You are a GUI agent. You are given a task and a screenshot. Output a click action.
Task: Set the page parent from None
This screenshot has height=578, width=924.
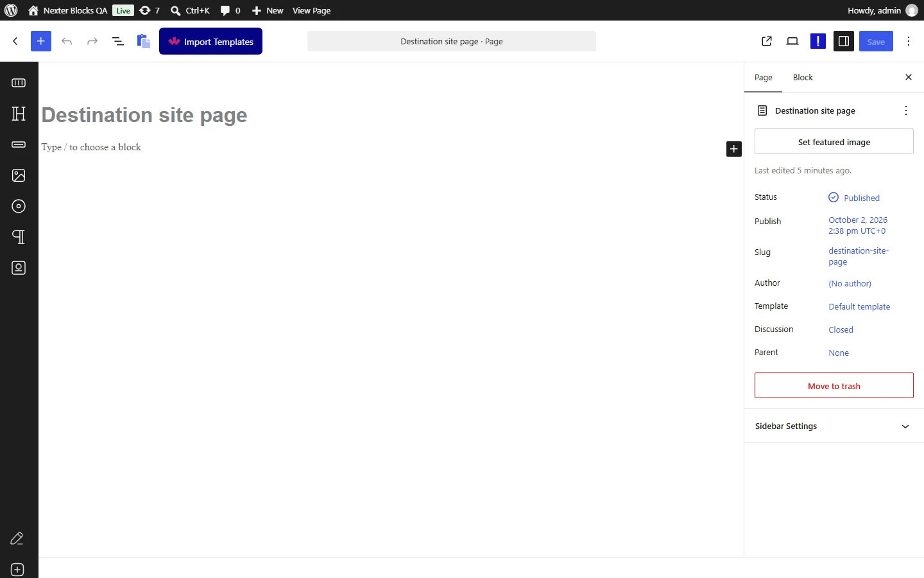[x=839, y=353]
